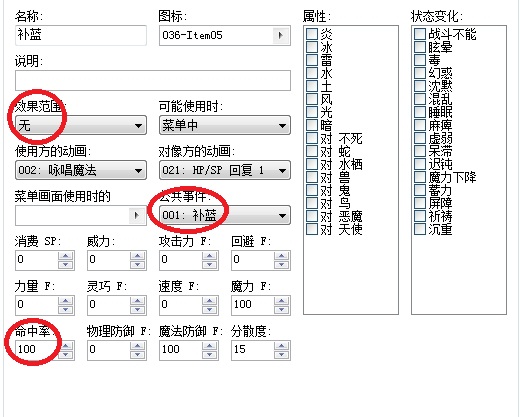Increase the 命中率 value
The image size is (520, 417).
[66, 346]
